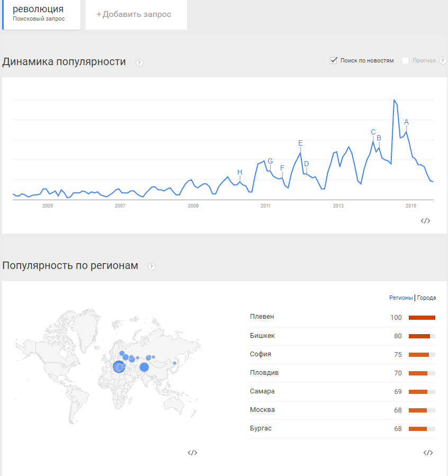Click the Бишкек popularity bar
The width and height of the screenshot is (448, 476).
422,336
